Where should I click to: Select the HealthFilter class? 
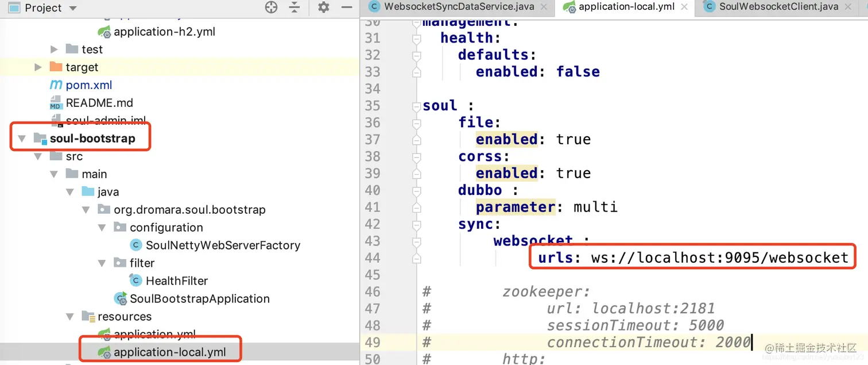tap(177, 281)
